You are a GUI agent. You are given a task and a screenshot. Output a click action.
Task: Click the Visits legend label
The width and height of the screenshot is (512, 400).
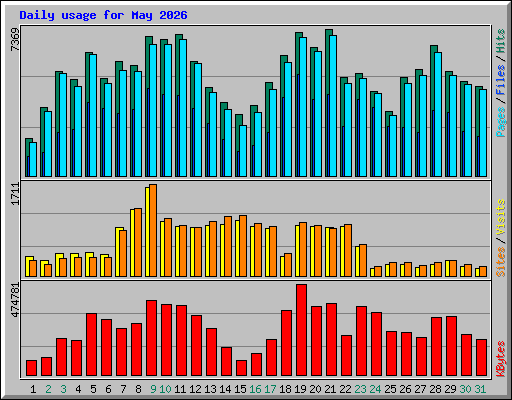tap(501, 218)
